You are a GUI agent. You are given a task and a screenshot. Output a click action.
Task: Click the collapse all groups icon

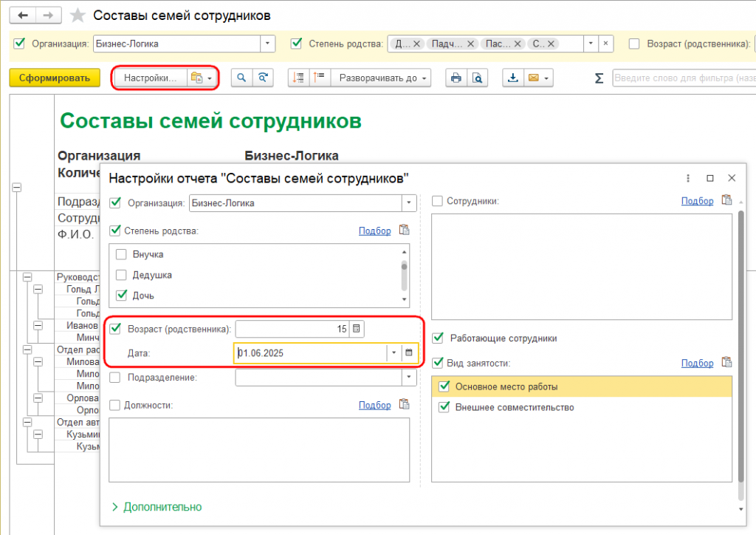(299, 78)
